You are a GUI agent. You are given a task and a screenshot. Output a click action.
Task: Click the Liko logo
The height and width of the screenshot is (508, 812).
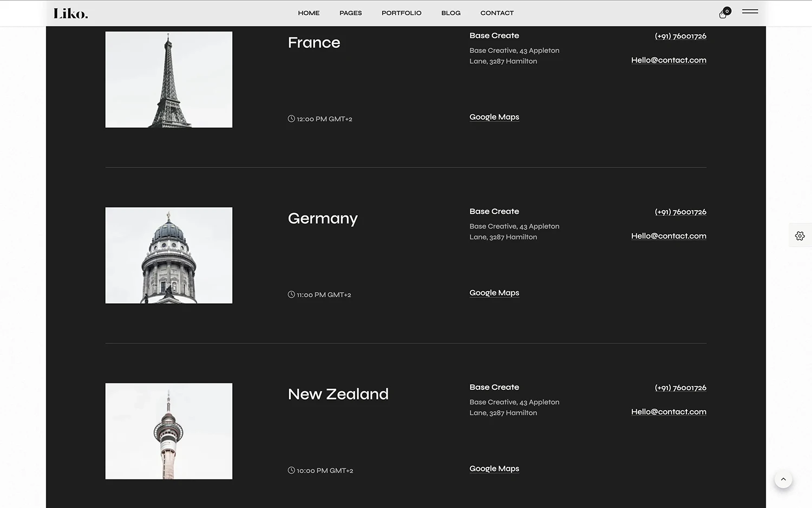pos(70,14)
